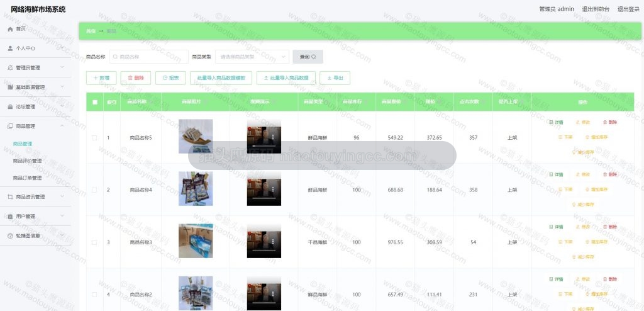This screenshot has height=311, width=644.
Task: Toggle the select-all checkbox in table header
Action: click(x=95, y=102)
